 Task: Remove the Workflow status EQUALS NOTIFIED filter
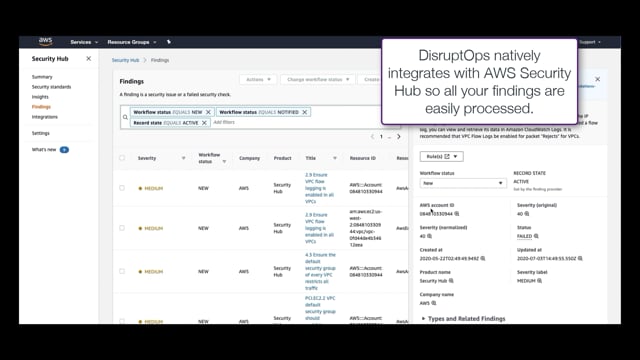tap(304, 112)
